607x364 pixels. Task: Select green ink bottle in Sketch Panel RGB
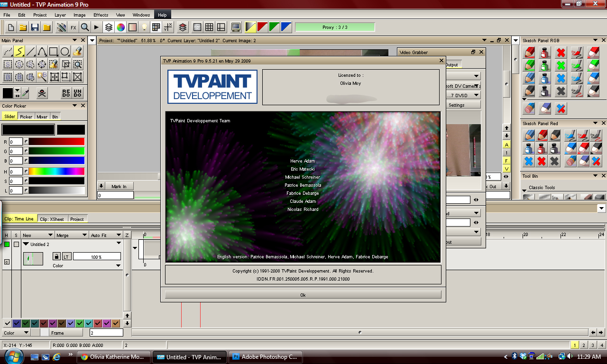coord(545,65)
